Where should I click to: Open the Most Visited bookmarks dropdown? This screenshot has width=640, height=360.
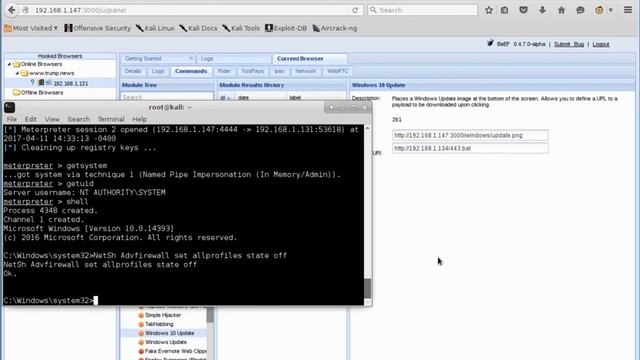pos(31,28)
